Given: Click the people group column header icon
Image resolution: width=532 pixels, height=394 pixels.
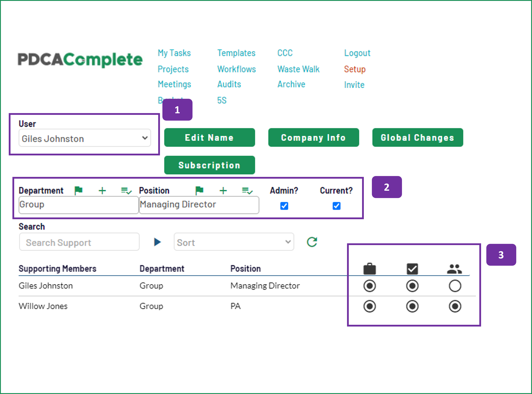Looking at the screenshot, I should (454, 269).
